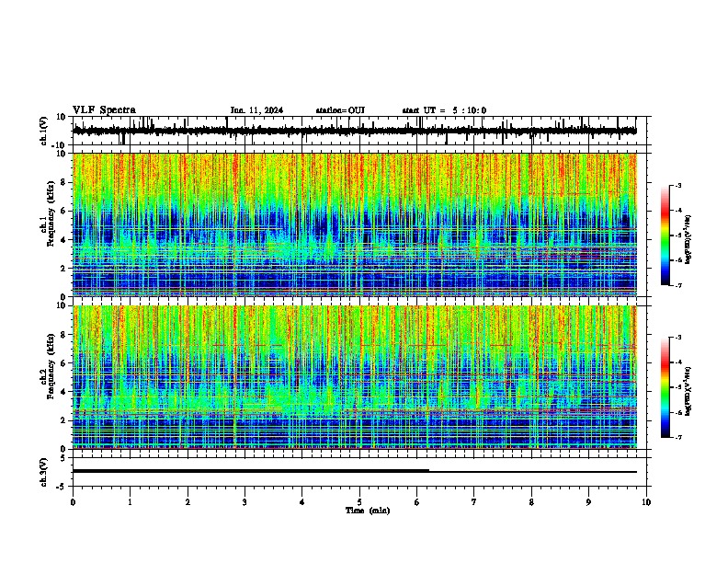Select the "start UT = 5:10:0" text
Image resolution: width=728 pixels, height=563 pixels.
444,110
